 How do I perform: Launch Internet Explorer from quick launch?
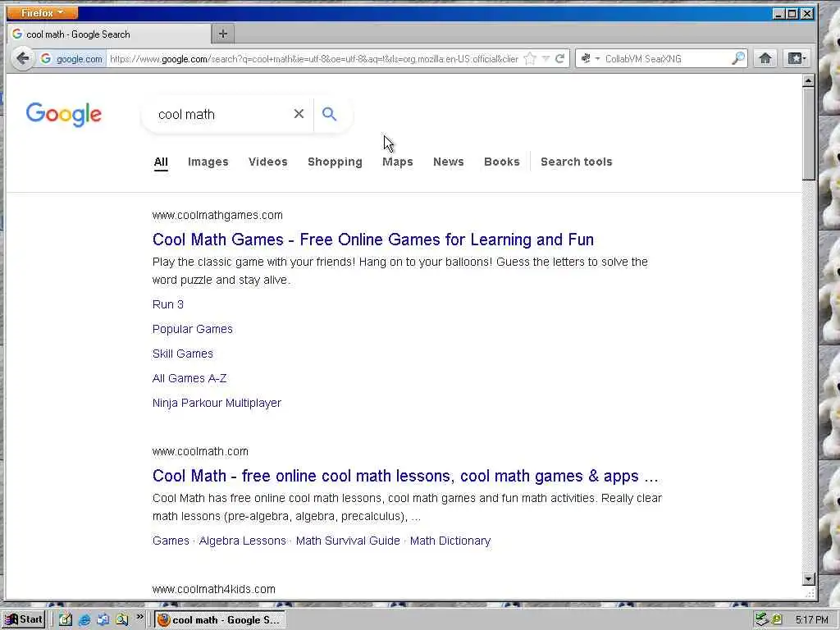84,620
